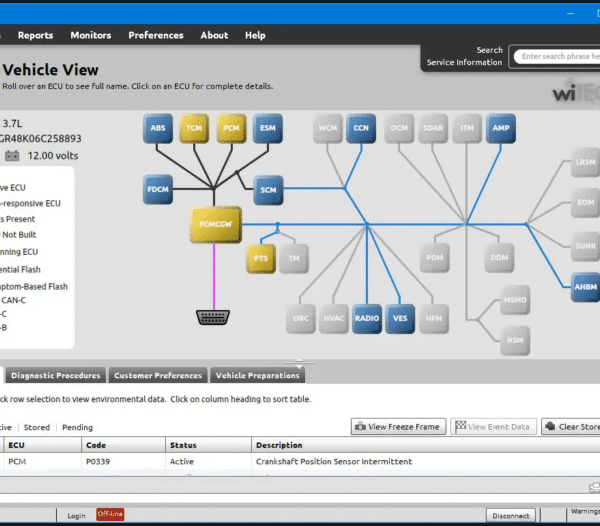The height and width of the screenshot is (526, 600).
Task: Click the FCMCGW gateway node
Action: (216, 225)
